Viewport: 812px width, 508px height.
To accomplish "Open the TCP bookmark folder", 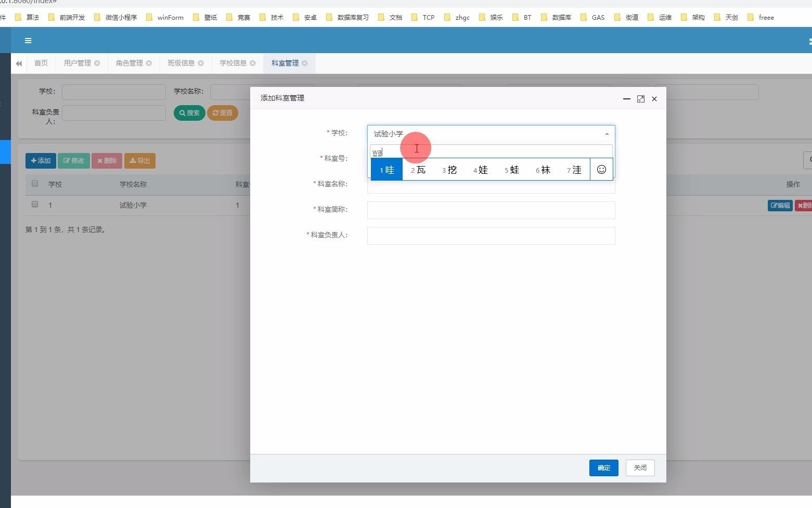I will point(423,17).
